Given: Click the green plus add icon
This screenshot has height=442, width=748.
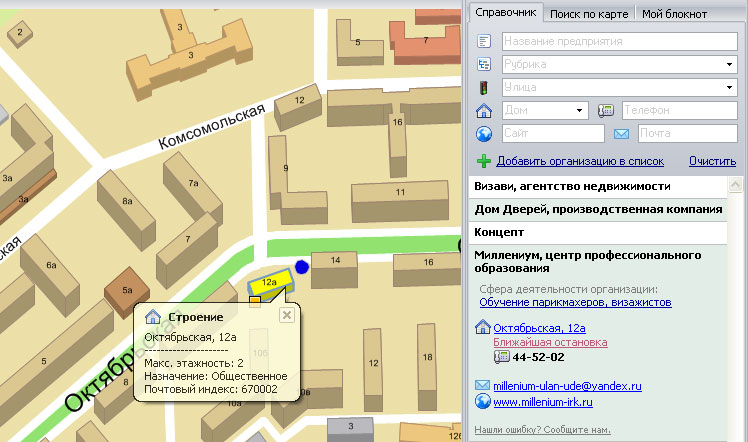Looking at the screenshot, I should 484,161.
